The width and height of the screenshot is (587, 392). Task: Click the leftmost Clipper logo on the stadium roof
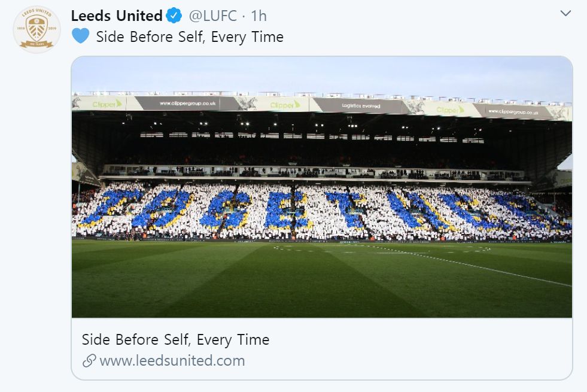107,104
